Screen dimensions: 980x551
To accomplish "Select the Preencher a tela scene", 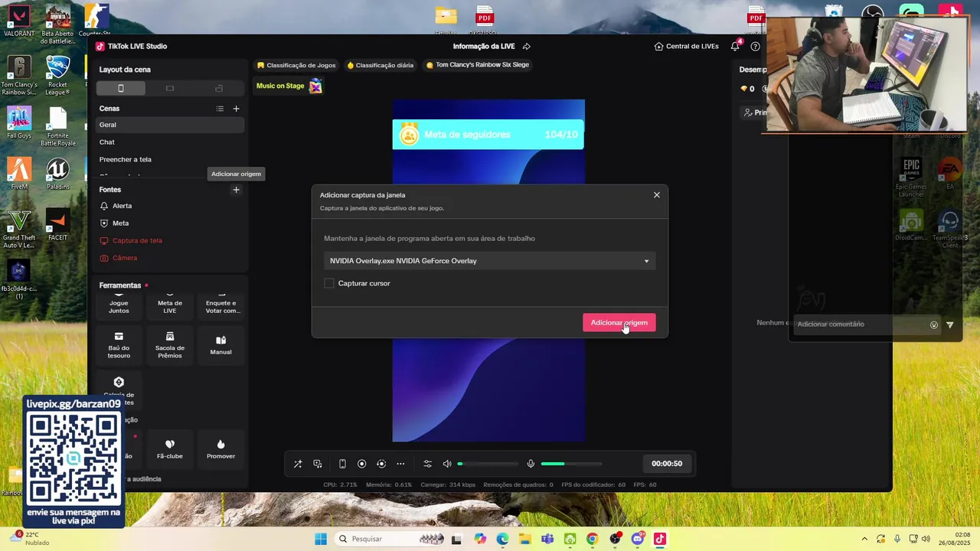I will pyautogui.click(x=170, y=159).
